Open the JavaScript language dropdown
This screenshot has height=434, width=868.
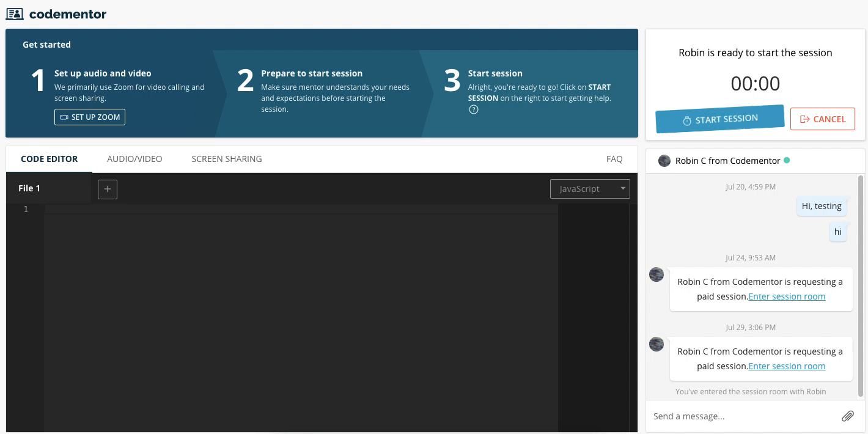click(x=590, y=189)
